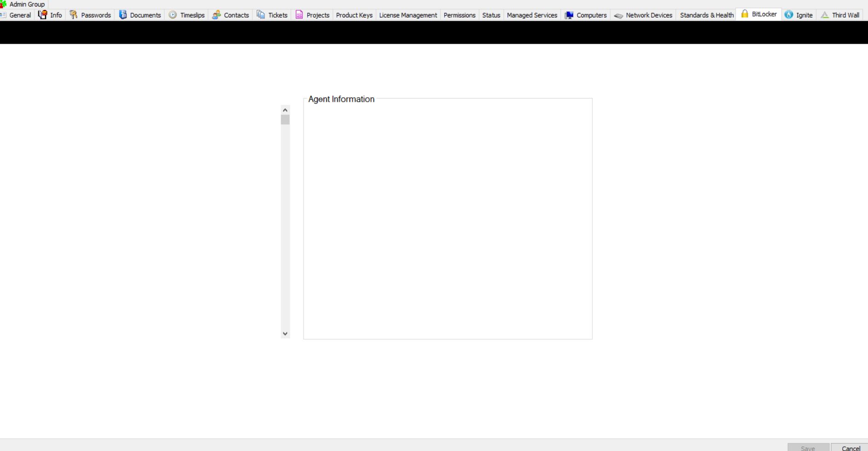Screen dimensions: 868x451
Task: Select the Projects tab label
Action: 318,15
